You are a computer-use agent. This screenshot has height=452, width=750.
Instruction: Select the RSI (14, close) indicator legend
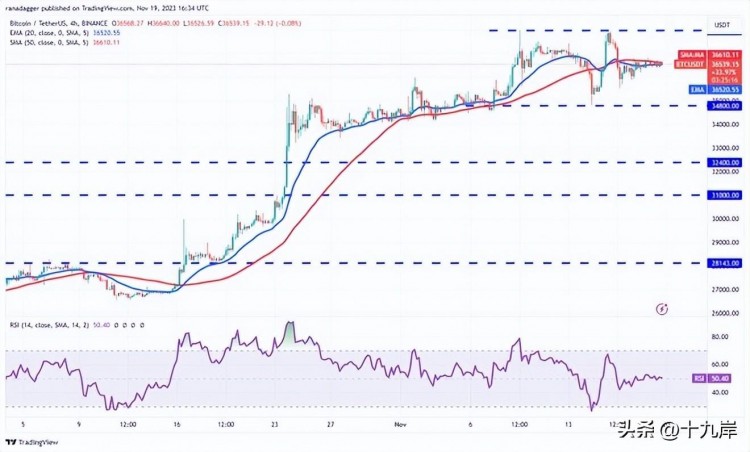pos(51,325)
